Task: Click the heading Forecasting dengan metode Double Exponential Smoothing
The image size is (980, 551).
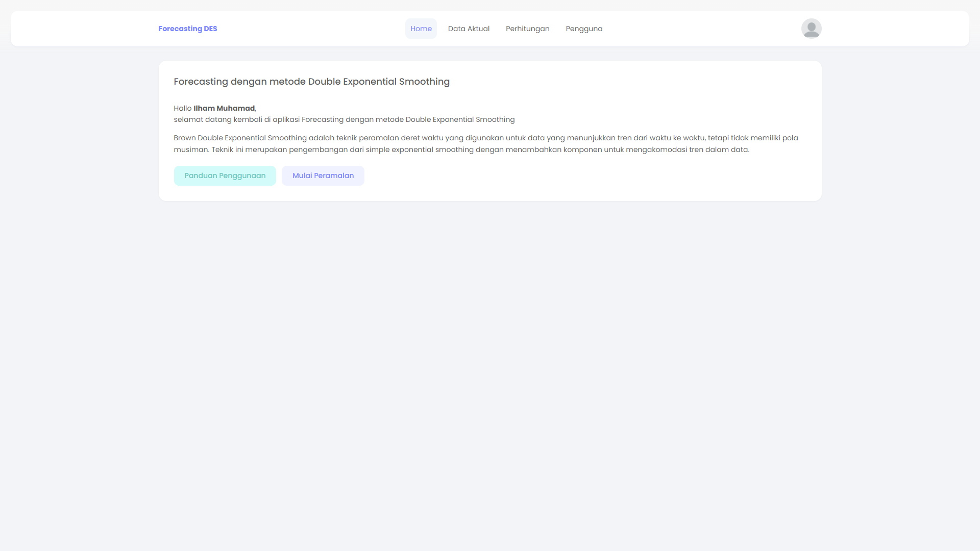Action: tap(312, 82)
